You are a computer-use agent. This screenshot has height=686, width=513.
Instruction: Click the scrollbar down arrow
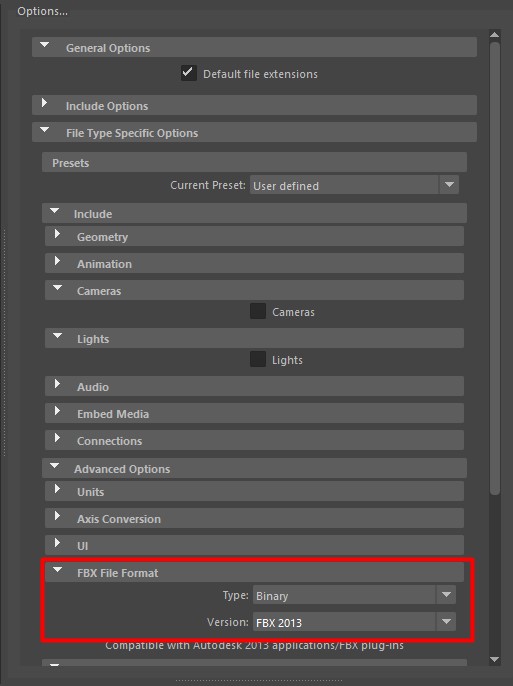(495, 659)
